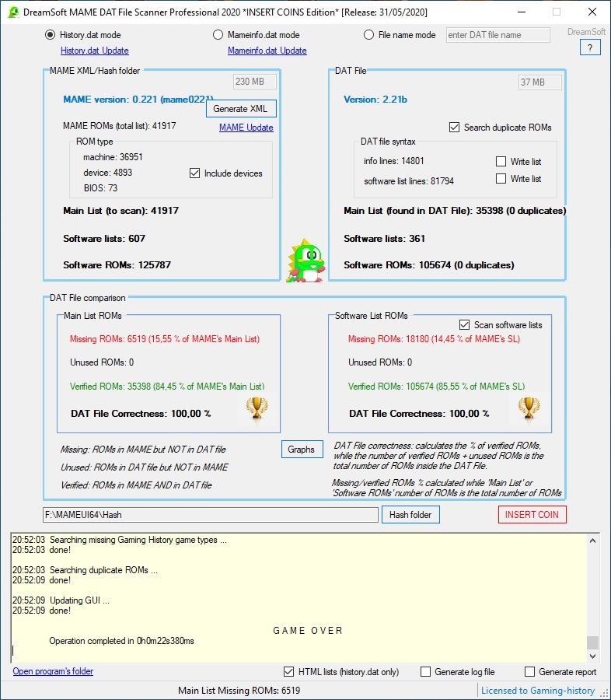611x700 pixels.
Task: Minimize the DreamSoft scanner window
Action: click(522, 12)
